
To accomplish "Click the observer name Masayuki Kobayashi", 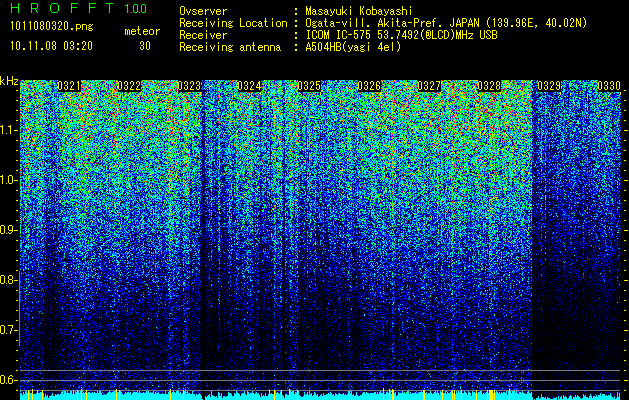I will click(359, 11).
